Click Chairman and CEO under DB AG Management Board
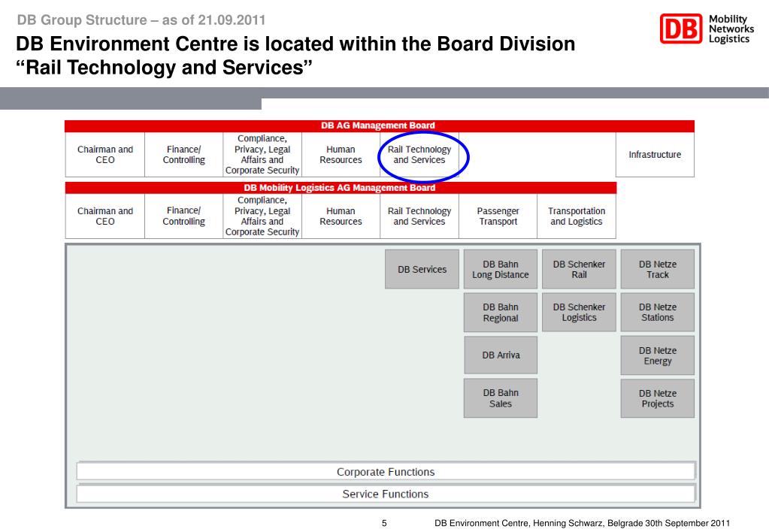Screen dimensions: 769x532 [x=105, y=155]
